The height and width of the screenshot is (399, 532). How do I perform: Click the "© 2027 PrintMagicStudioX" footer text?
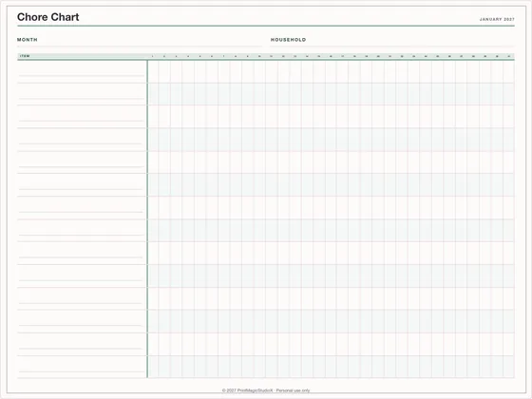[247, 390]
